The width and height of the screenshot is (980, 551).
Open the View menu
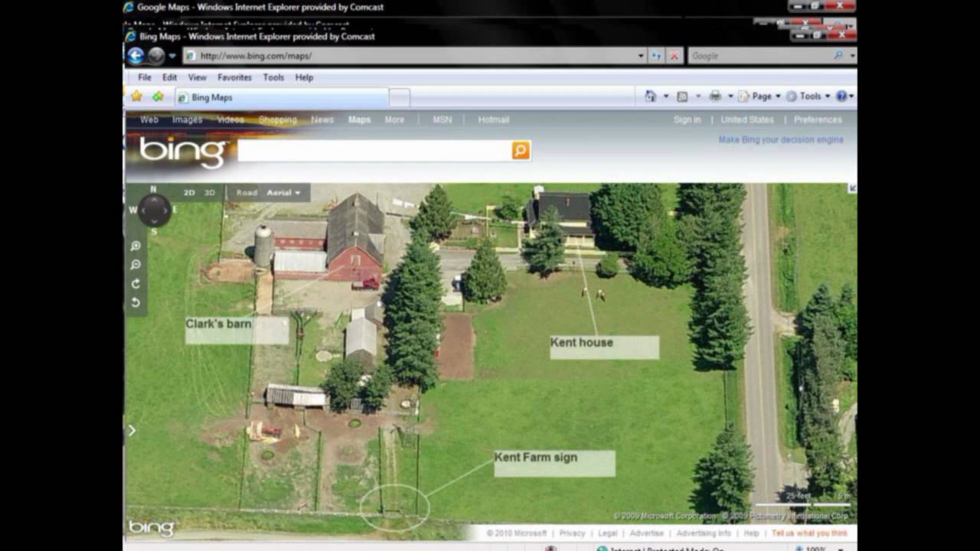(198, 77)
